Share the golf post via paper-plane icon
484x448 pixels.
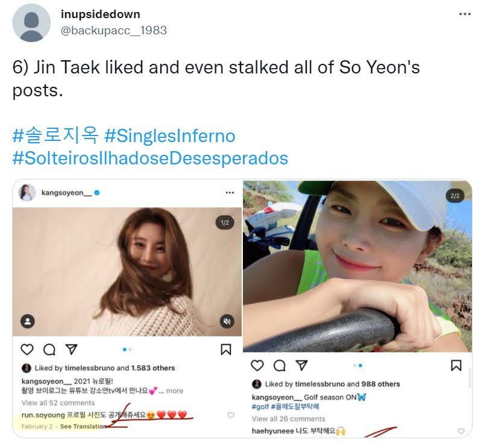point(301,366)
